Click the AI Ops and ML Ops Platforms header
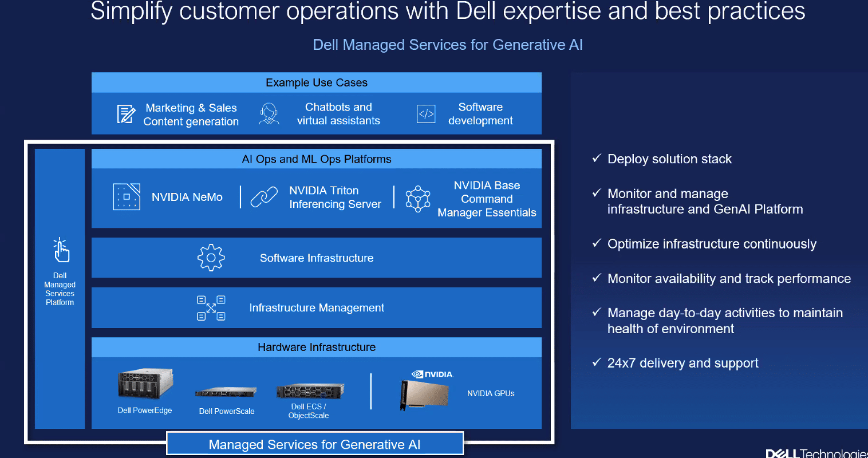Image resolution: width=868 pixels, height=458 pixels. tap(317, 159)
